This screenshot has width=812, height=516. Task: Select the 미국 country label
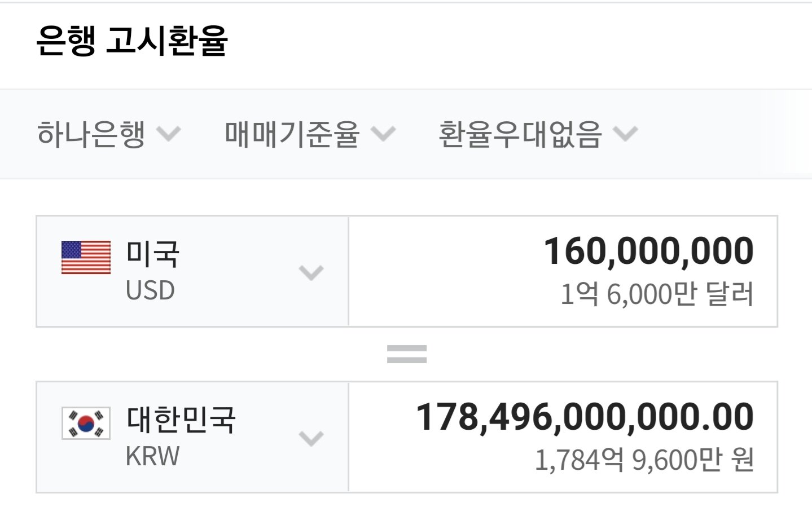click(x=152, y=254)
